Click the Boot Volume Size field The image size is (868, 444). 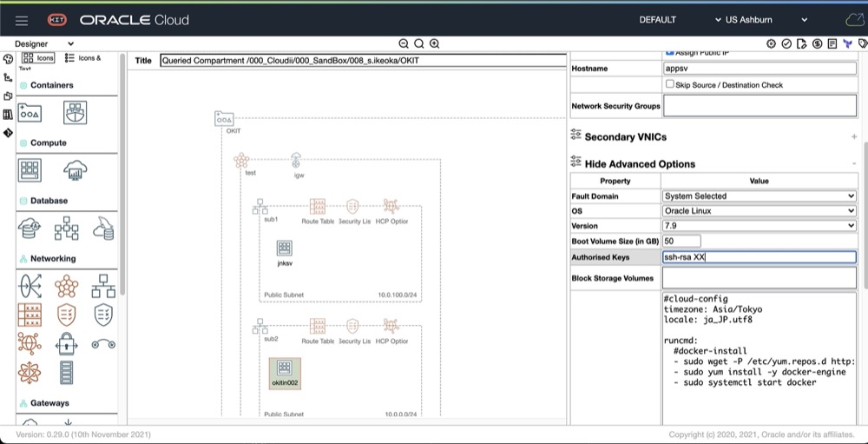[x=681, y=242]
